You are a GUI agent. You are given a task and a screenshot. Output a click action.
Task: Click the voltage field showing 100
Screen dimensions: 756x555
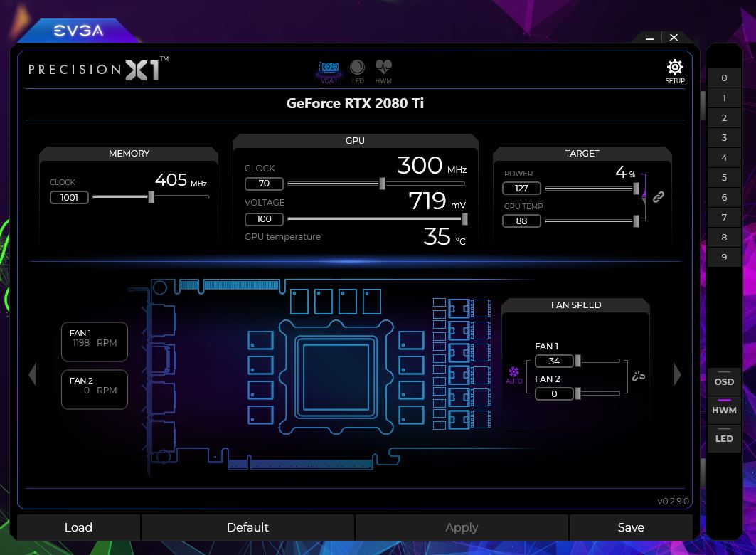coord(264,219)
